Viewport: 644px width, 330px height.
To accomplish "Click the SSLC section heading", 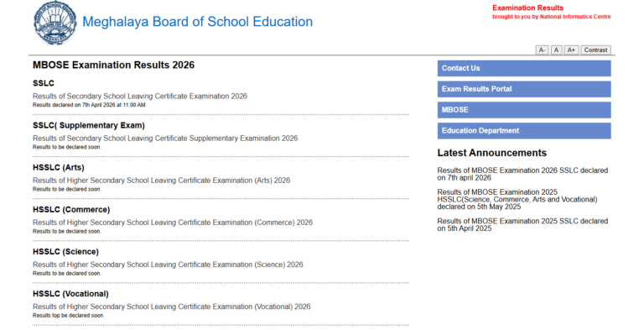I will pyautogui.click(x=44, y=83).
